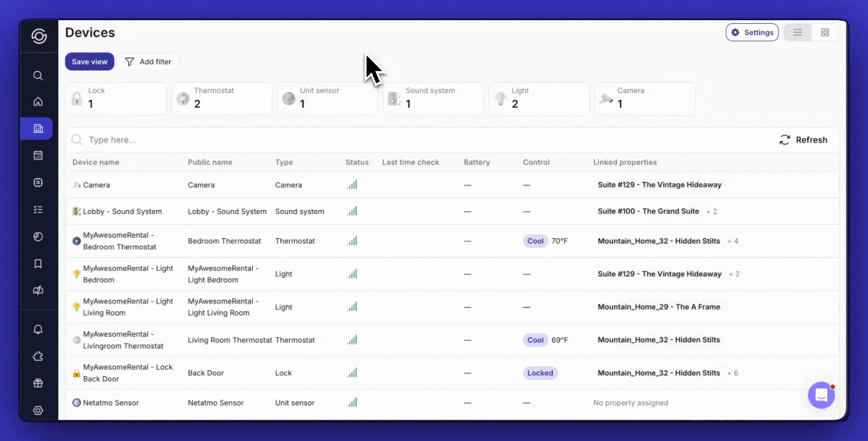868x441 pixels.
Task: Expand +4 properties on Bedroom Thermostat row
Action: [733, 241]
